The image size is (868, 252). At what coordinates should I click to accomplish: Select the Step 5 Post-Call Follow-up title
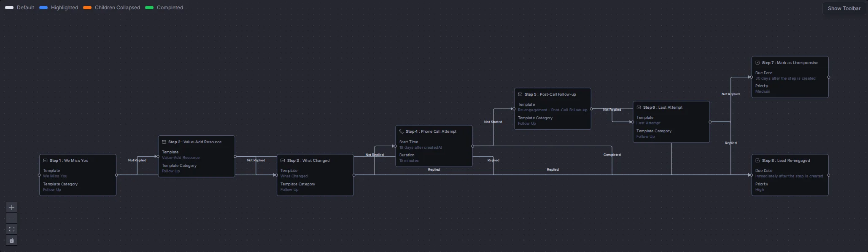pos(550,94)
